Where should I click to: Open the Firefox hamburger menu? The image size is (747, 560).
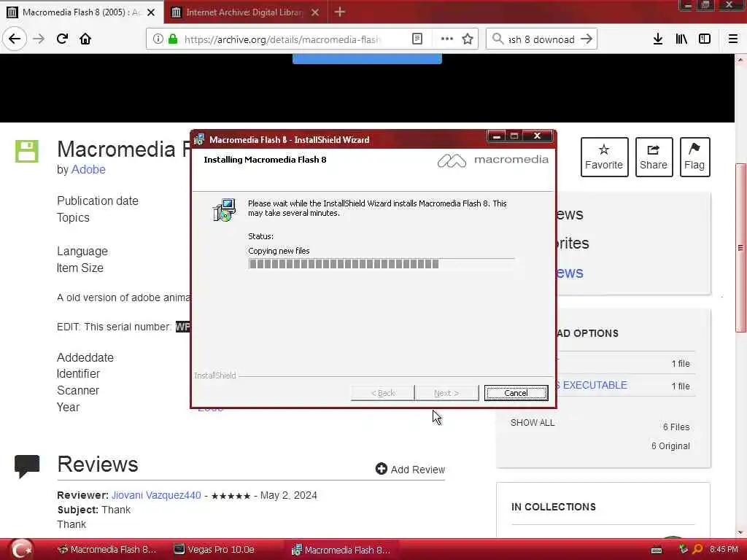[733, 39]
